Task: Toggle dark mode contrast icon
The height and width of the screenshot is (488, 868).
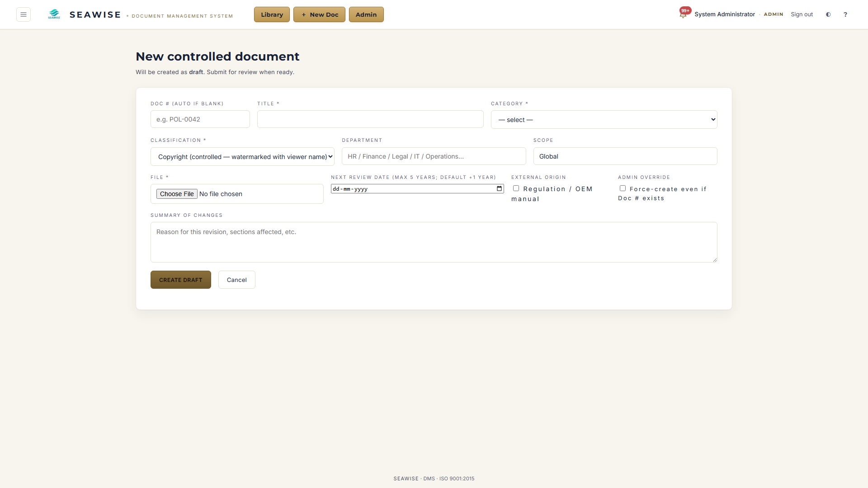Action: [x=828, y=14]
